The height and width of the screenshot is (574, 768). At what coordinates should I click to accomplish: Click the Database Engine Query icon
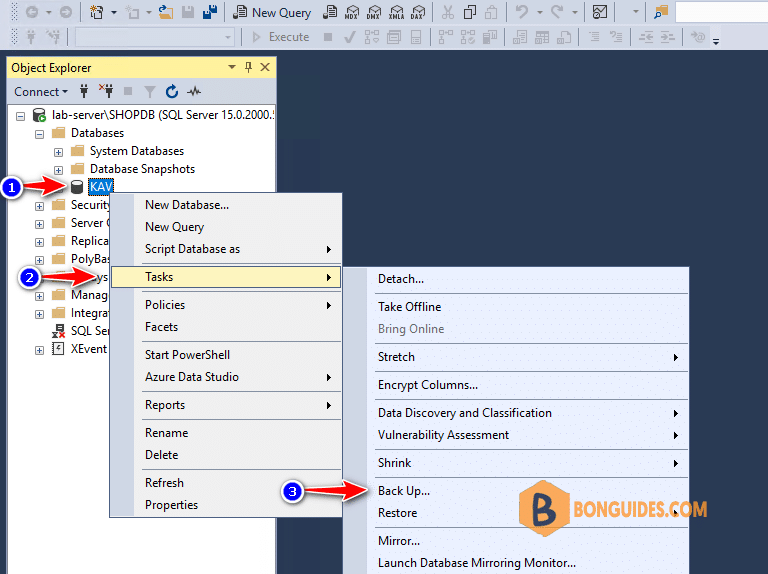click(x=330, y=12)
